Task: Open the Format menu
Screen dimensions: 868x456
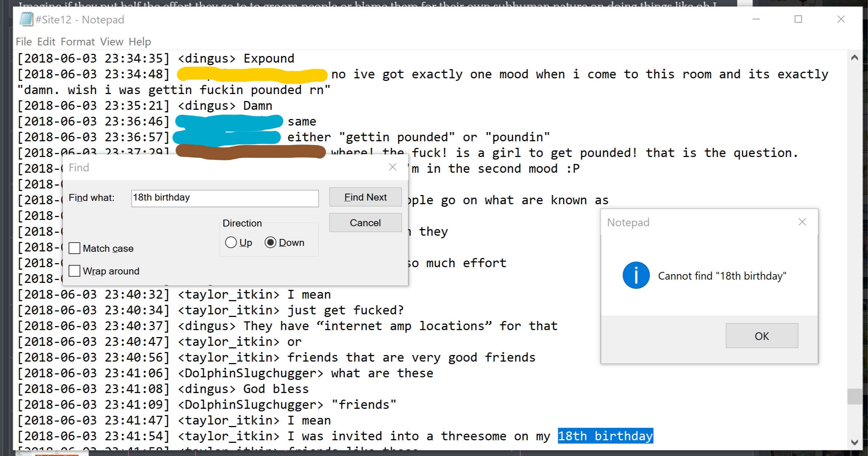Action: (78, 42)
